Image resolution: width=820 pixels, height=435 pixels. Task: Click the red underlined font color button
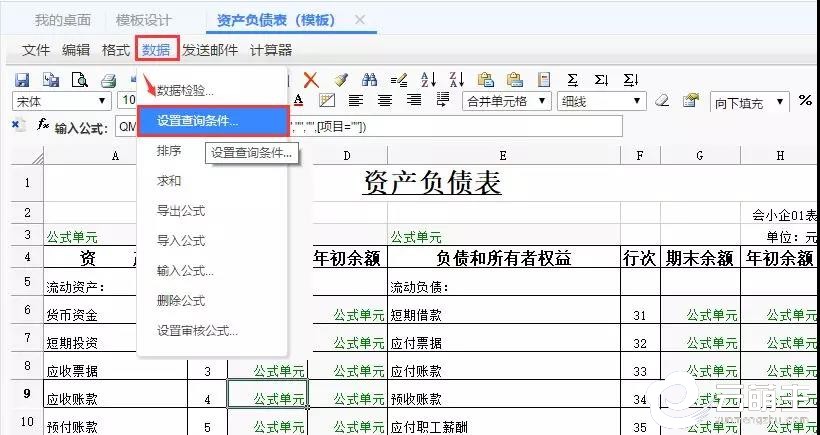pyautogui.click(x=298, y=101)
